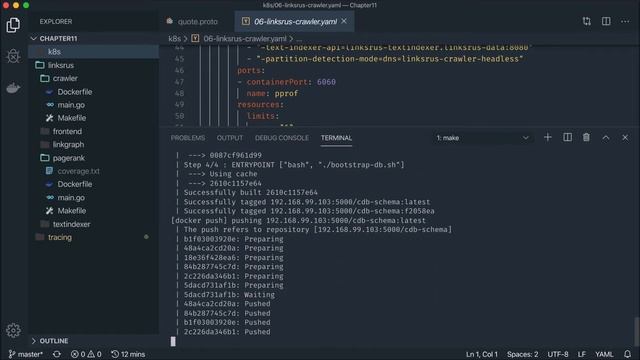Click Ln 1, Col 1 cursor position
The height and width of the screenshot is (360, 640).
click(482, 354)
